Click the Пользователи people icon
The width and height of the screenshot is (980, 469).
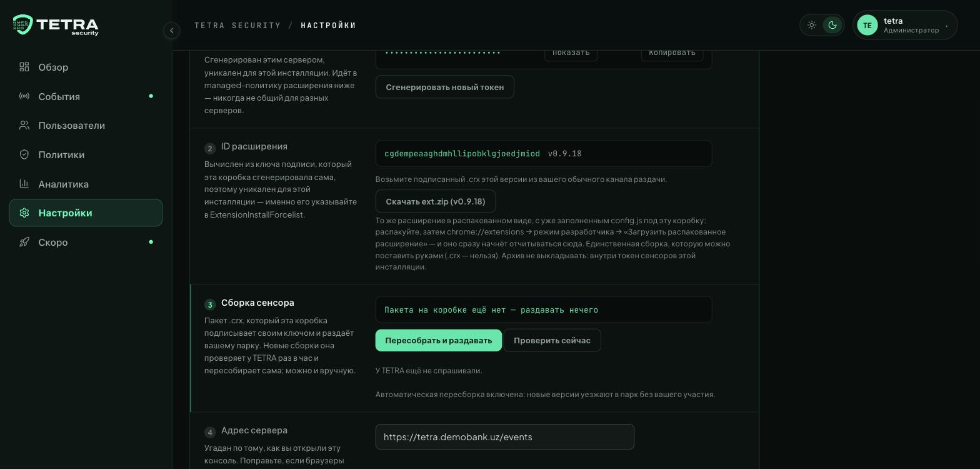point(24,125)
